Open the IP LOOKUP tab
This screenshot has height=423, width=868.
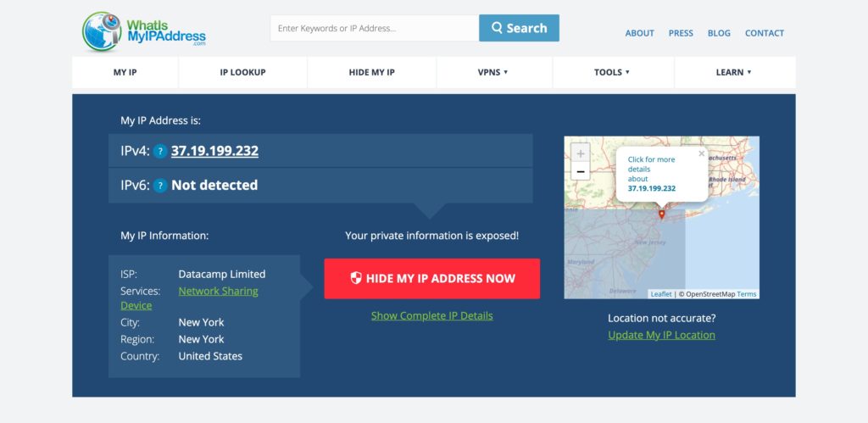click(x=242, y=72)
